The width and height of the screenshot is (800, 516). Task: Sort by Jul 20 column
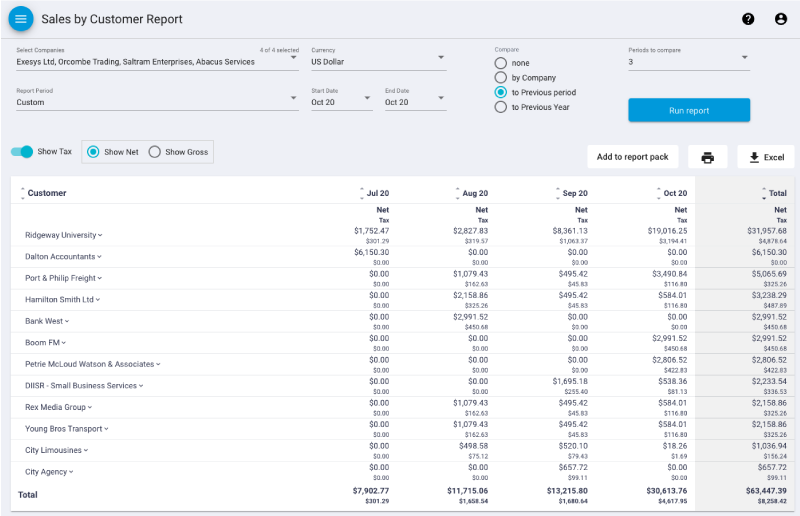click(x=374, y=193)
